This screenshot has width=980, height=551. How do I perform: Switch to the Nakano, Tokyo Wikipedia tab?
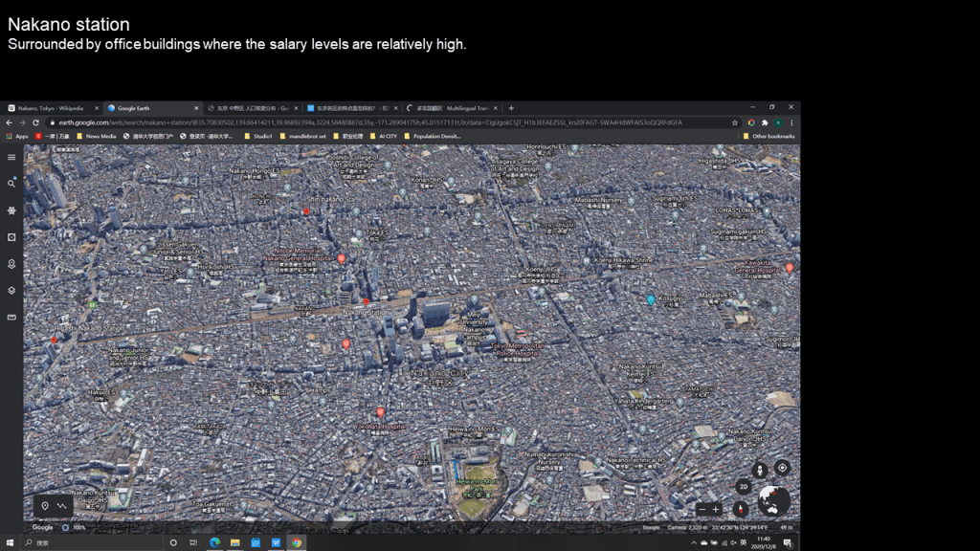pyautogui.click(x=50, y=108)
